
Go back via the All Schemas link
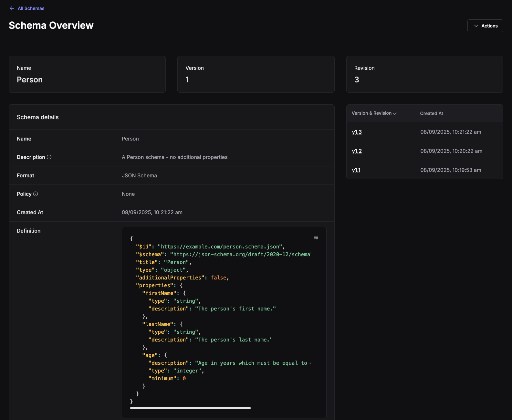[31, 8]
